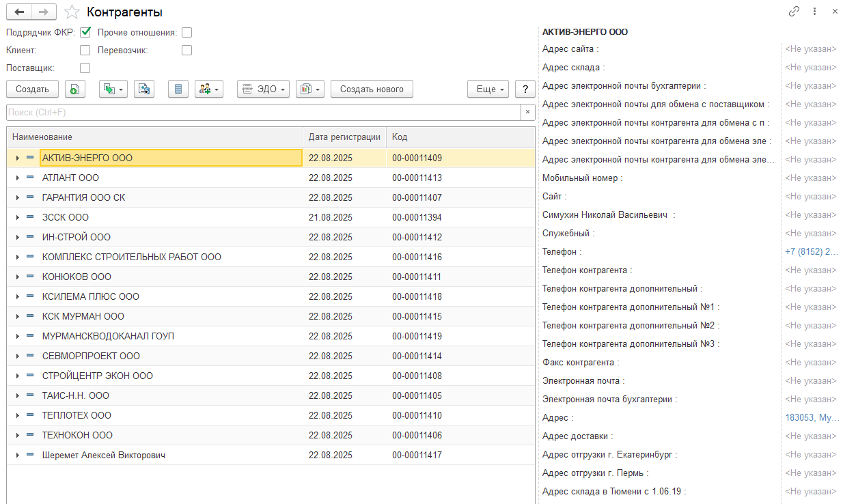This screenshot has width=843, height=504.
Task: Open the green-arrow documents dropdown in the toolbar
Action: pos(113,89)
